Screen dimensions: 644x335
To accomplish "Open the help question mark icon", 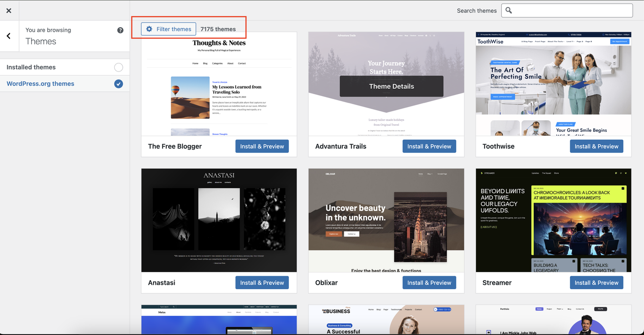I will click(120, 30).
